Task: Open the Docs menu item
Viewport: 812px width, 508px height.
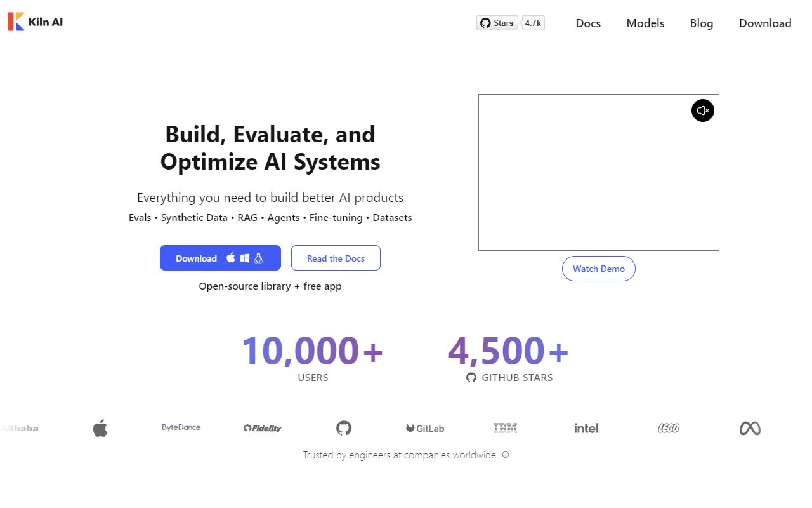Action: [588, 23]
